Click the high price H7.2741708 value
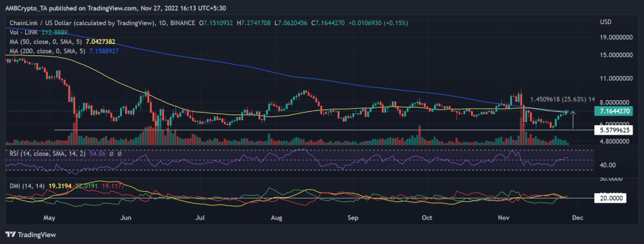The image size is (644, 244). (x=255, y=23)
